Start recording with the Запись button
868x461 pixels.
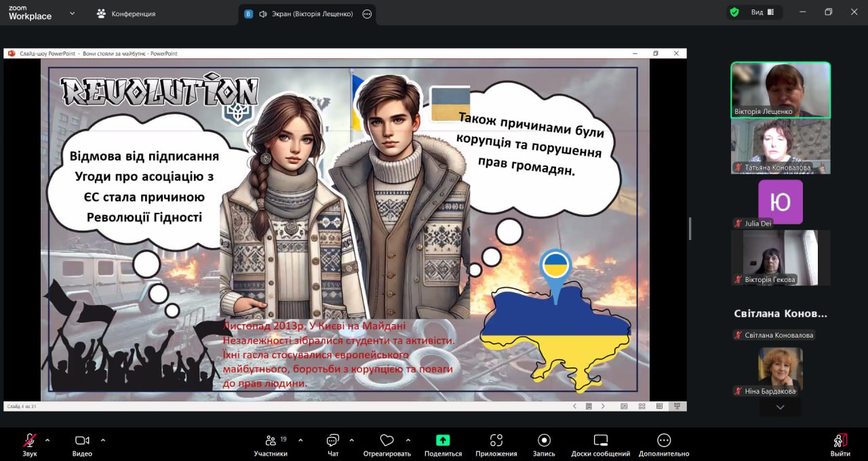544,441
